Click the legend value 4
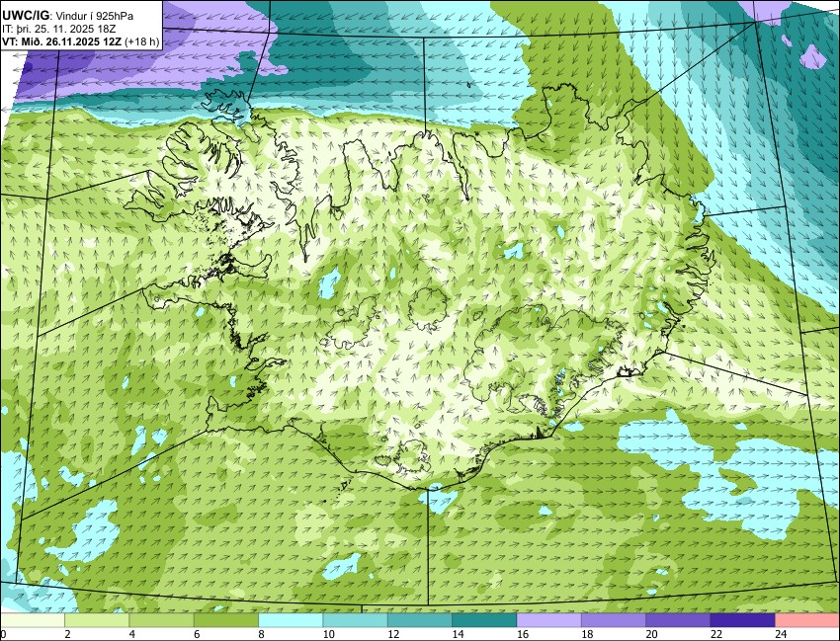Image resolution: width=840 pixels, height=641 pixels. coord(131,634)
